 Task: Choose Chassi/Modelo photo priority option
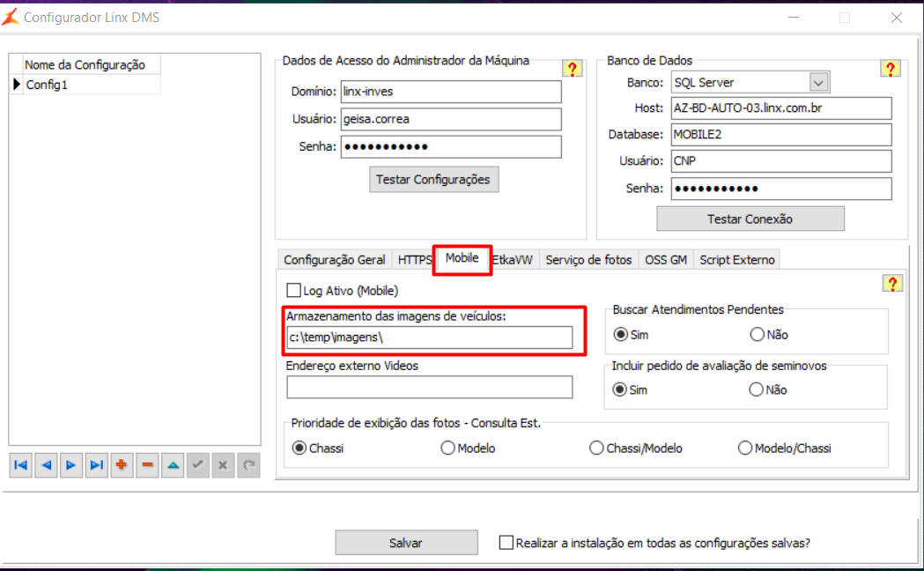coord(596,448)
